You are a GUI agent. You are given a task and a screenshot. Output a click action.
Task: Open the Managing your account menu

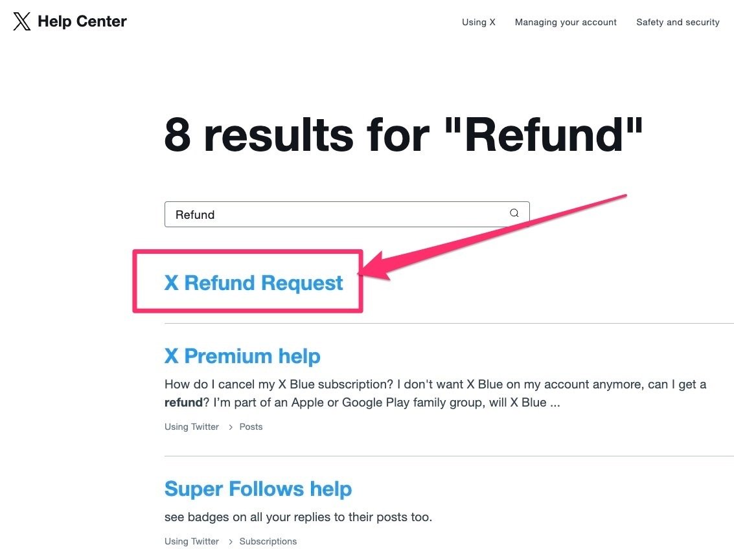tap(566, 22)
